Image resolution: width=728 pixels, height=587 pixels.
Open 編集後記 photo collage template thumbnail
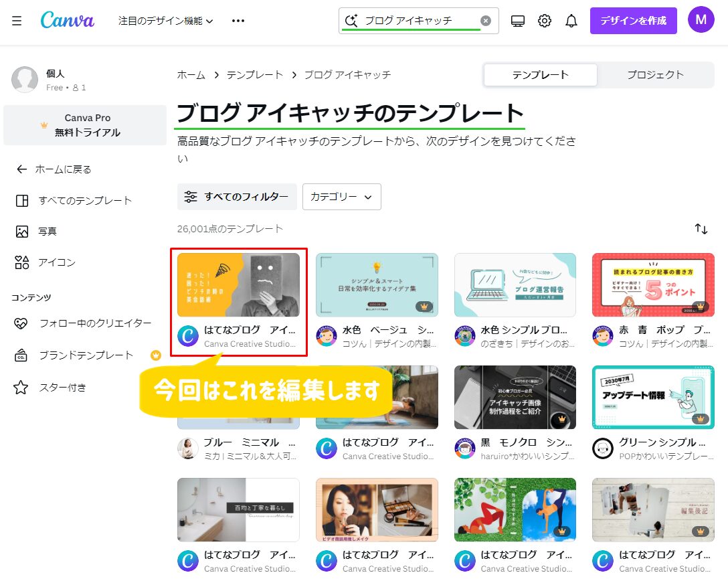point(653,510)
